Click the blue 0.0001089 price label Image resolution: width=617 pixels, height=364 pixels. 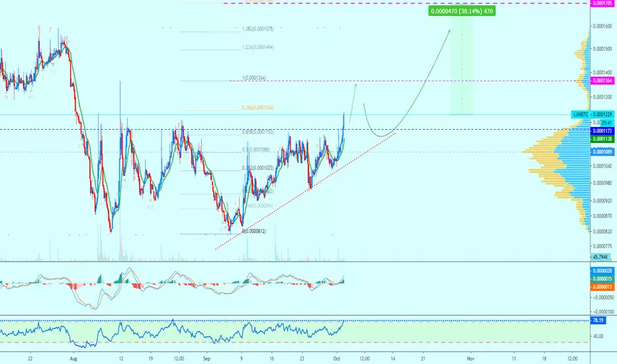[602, 152]
